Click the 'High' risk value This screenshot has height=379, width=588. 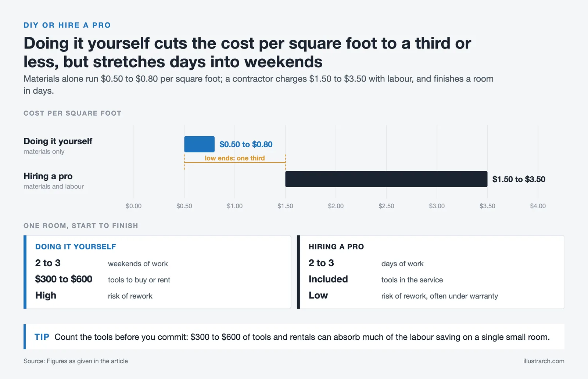46,295
